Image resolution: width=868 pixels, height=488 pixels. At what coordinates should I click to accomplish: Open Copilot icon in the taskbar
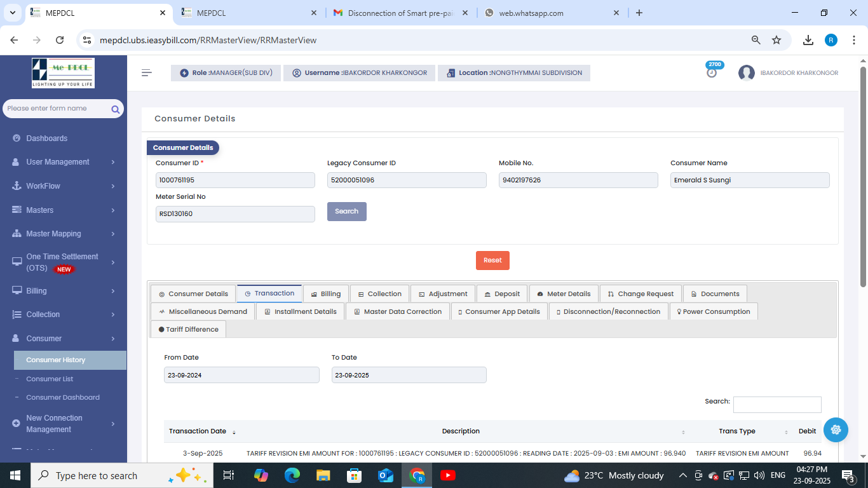[x=261, y=475]
